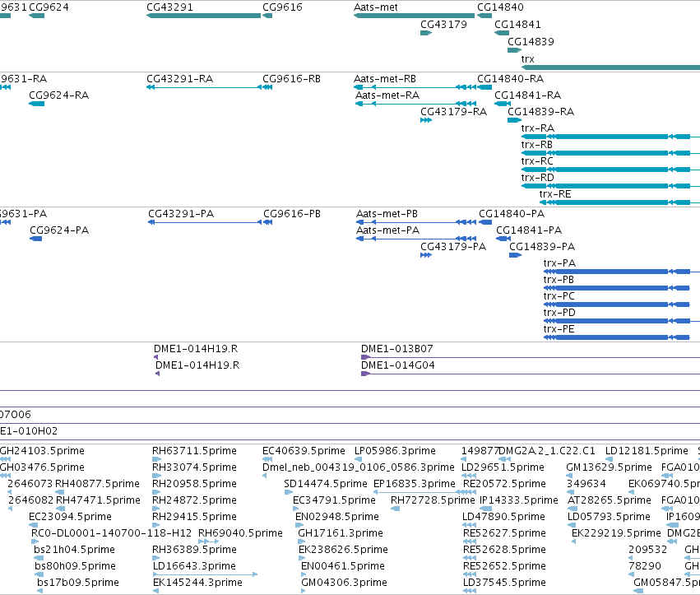Viewport: 700px width, 595px height.
Task: Click the CG43179-RA transcript label
Action: pyautogui.click(x=453, y=112)
